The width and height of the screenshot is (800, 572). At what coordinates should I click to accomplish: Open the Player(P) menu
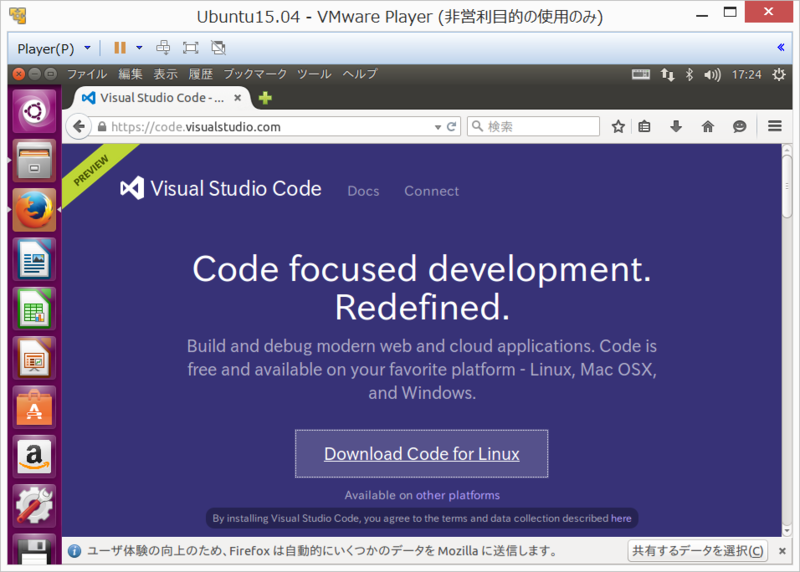[x=54, y=48]
